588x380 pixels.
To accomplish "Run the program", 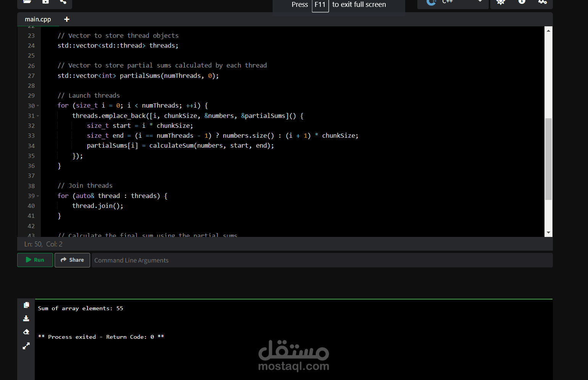I will click(x=35, y=260).
